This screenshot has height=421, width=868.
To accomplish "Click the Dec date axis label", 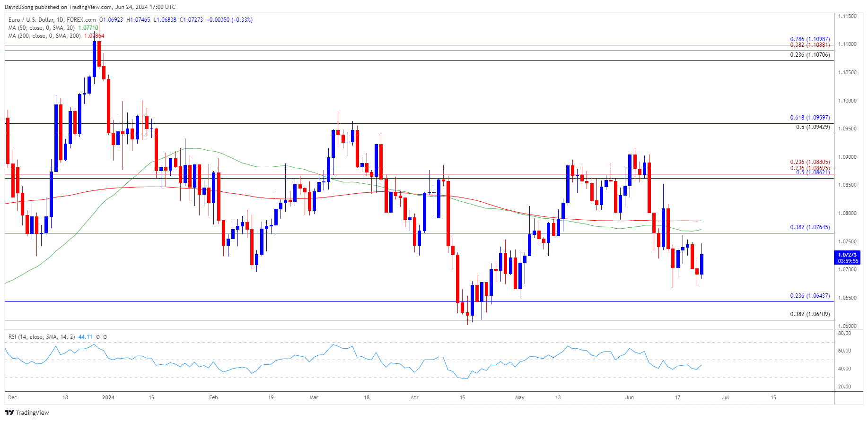I will [13, 397].
